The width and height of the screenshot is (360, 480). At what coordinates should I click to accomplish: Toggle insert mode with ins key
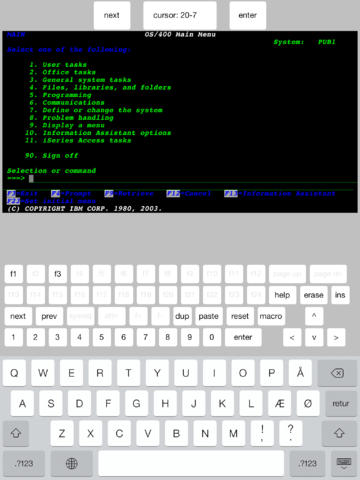click(340, 295)
